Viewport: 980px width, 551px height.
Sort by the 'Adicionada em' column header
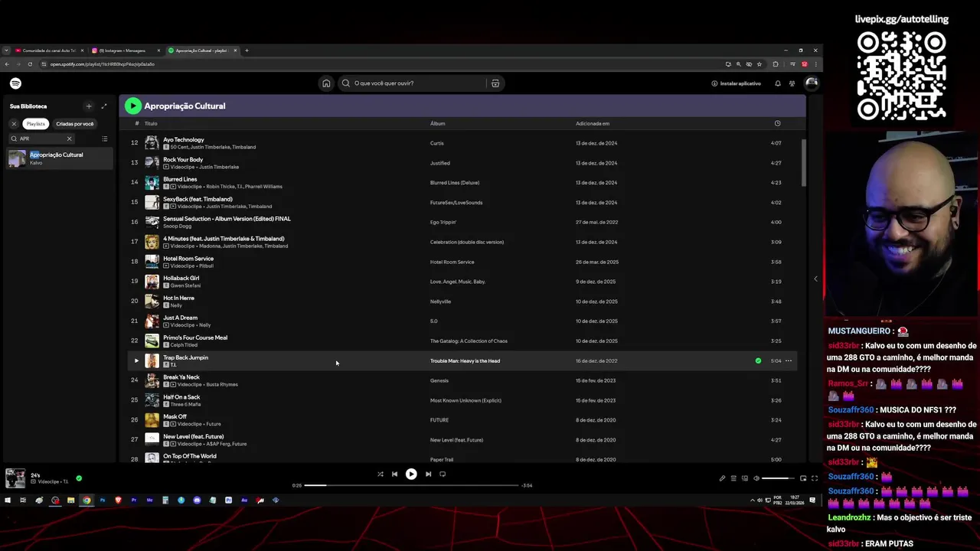coord(593,123)
